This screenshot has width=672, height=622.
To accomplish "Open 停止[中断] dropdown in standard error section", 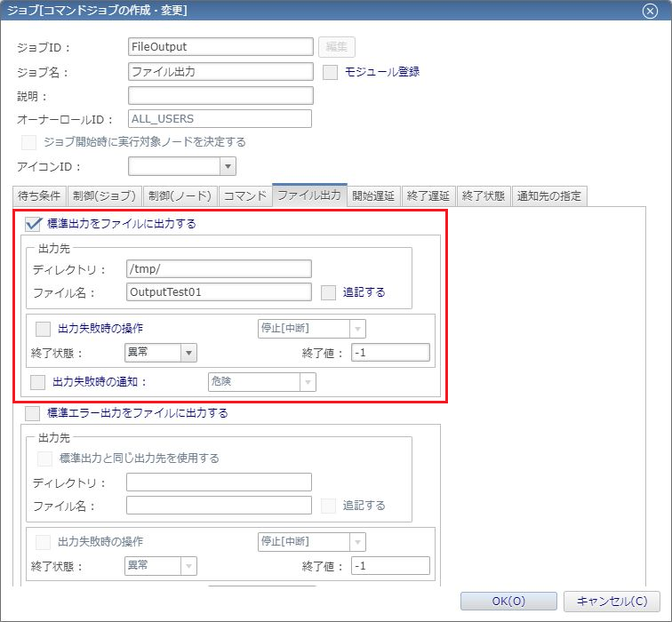I will coord(357,542).
